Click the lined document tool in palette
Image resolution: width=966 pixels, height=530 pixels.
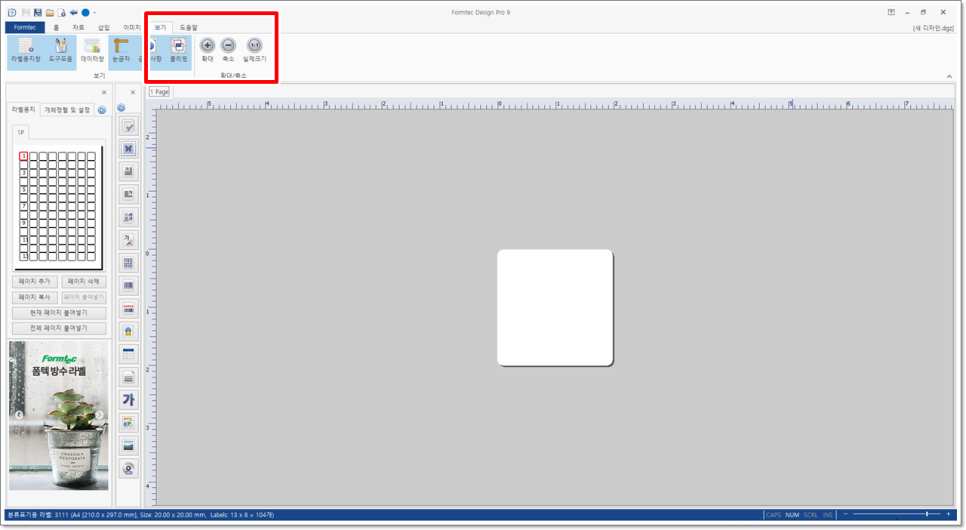click(x=128, y=377)
